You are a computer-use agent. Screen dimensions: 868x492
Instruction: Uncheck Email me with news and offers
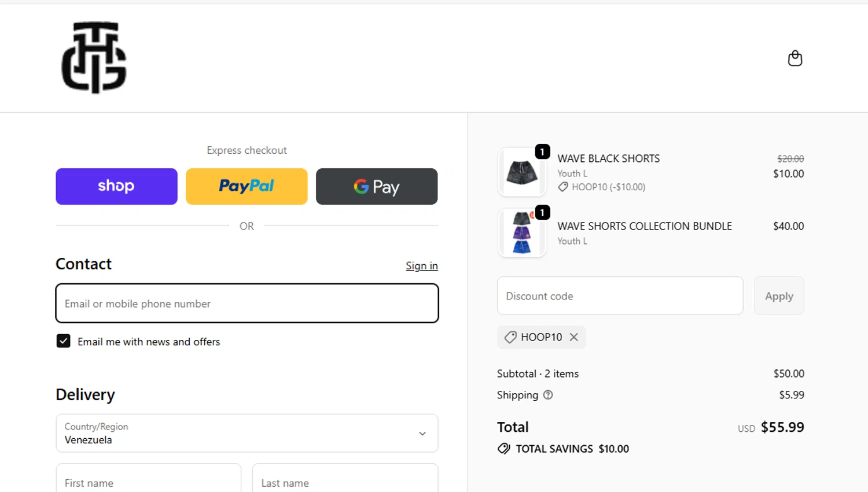tap(64, 341)
